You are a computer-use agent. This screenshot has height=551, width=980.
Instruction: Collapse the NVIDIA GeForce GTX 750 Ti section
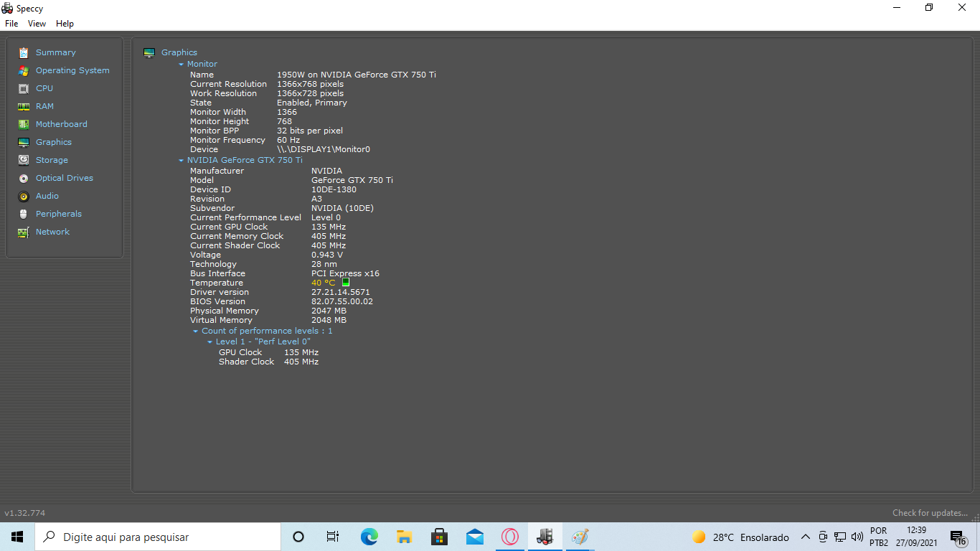182,161
